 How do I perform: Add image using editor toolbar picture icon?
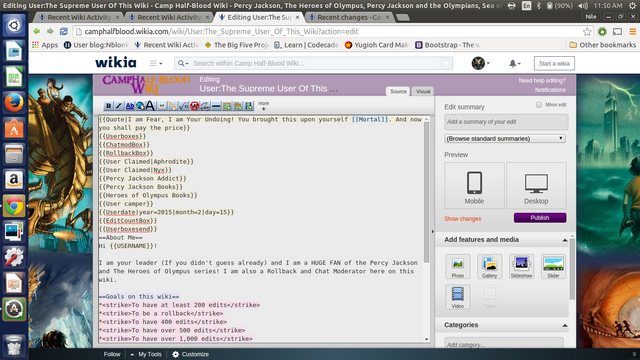[x=227, y=106]
